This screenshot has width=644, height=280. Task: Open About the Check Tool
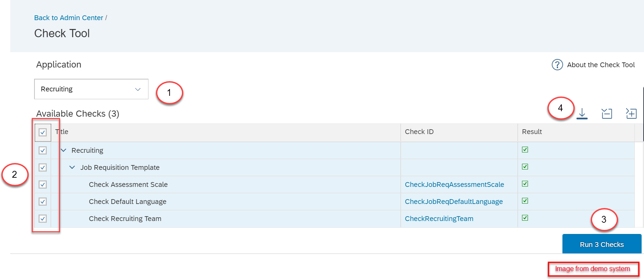(x=601, y=65)
